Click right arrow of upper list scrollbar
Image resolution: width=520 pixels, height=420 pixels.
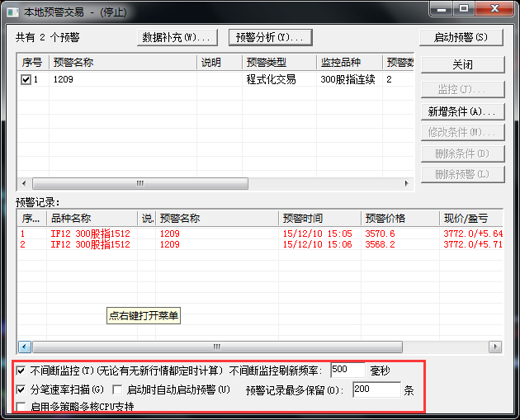(407, 183)
